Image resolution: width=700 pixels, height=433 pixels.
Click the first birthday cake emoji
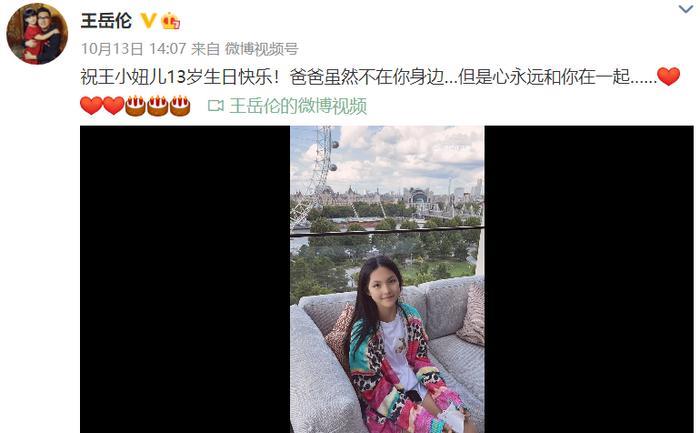tap(136, 106)
